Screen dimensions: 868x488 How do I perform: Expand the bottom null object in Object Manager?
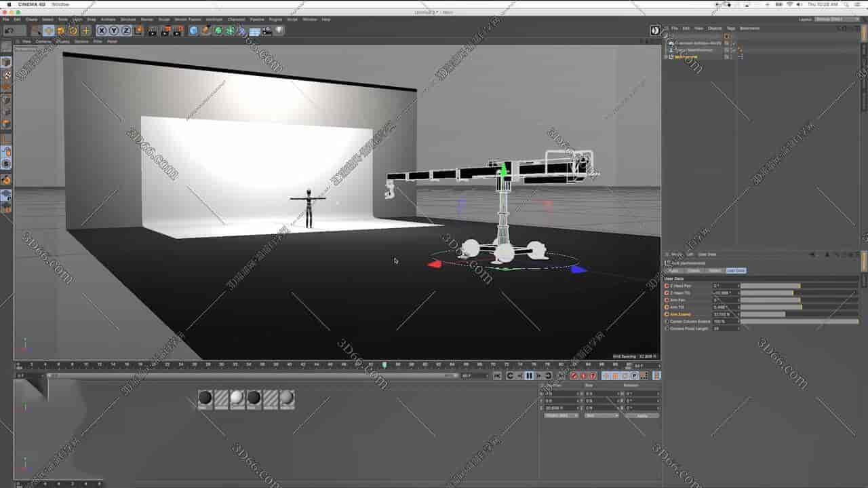[666, 57]
